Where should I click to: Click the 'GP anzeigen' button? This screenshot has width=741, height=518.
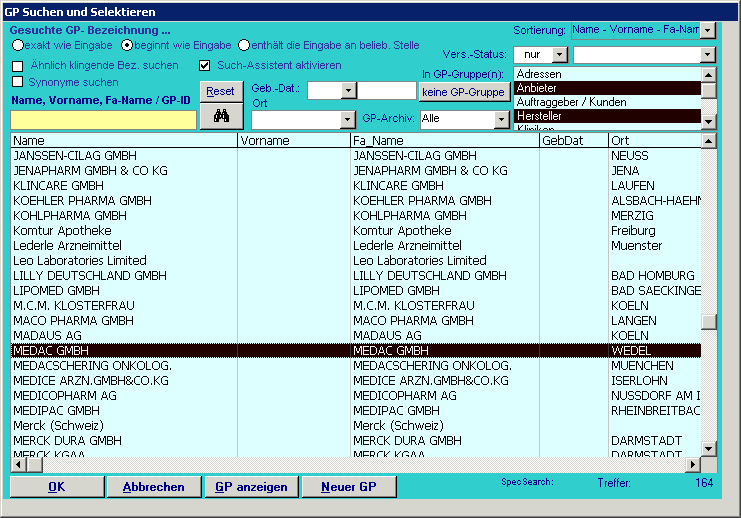[x=251, y=487]
